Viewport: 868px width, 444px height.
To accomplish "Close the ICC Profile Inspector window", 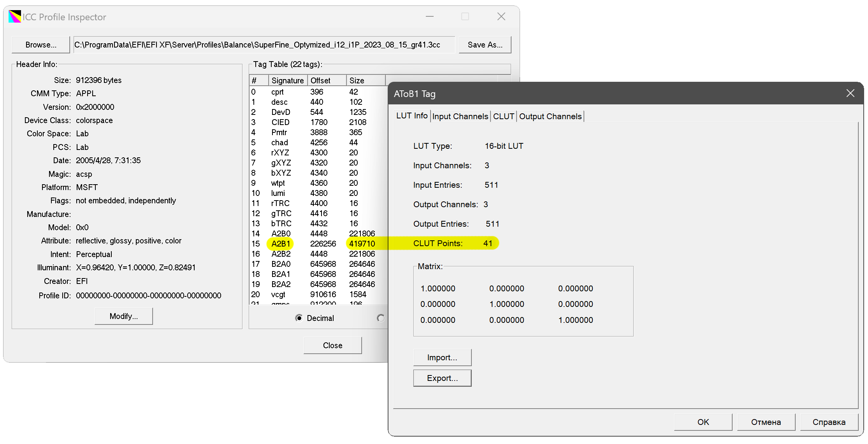I will pyautogui.click(x=501, y=17).
